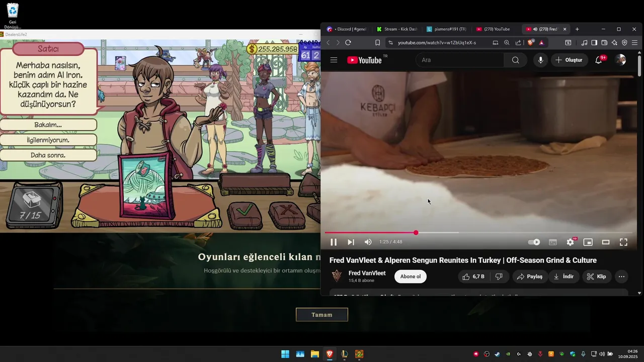Switch to theater mode view

tap(606, 242)
